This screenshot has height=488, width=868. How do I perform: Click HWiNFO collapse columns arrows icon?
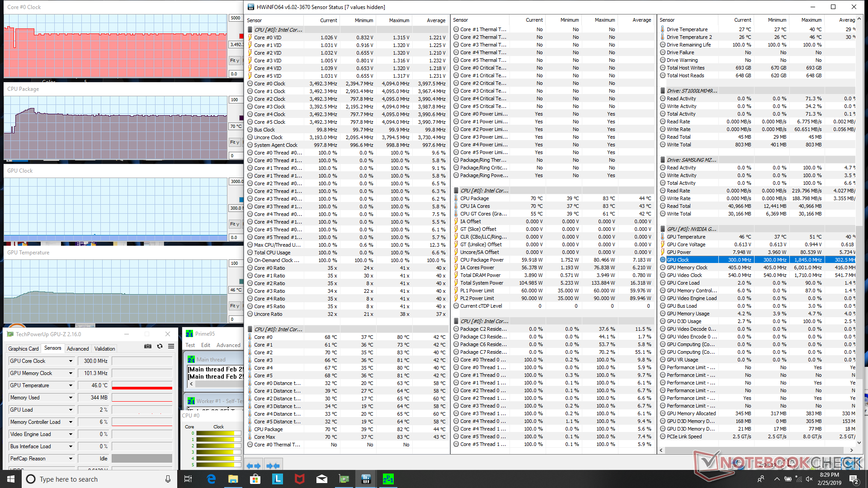click(x=273, y=465)
